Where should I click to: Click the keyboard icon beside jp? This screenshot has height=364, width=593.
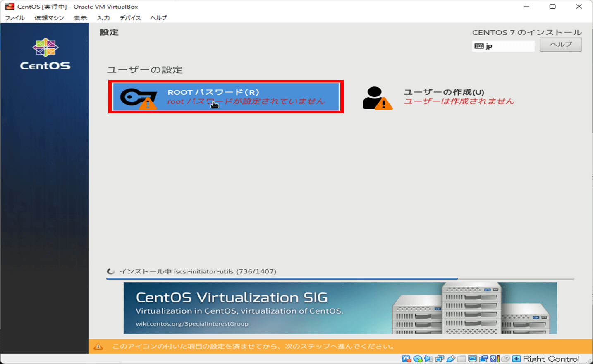click(479, 46)
